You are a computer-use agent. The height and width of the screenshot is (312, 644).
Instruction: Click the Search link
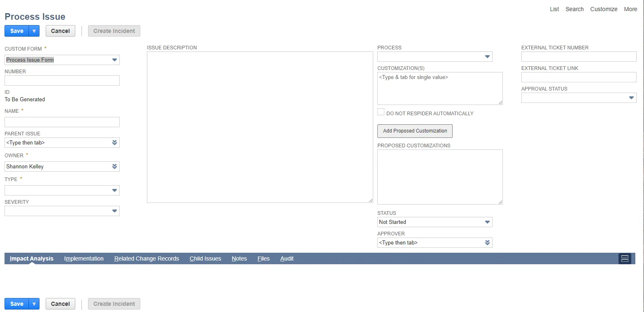[x=574, y=9]
